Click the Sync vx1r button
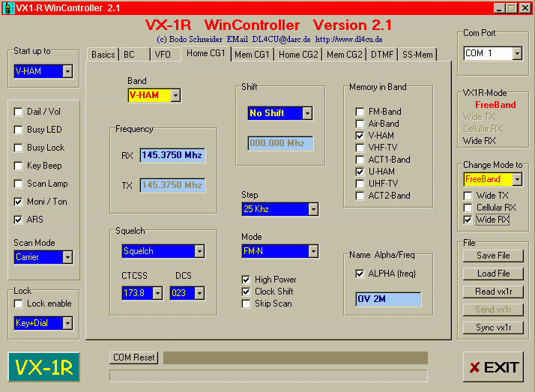The width and height of the screenshot is (535, 392). click(493, 328)
